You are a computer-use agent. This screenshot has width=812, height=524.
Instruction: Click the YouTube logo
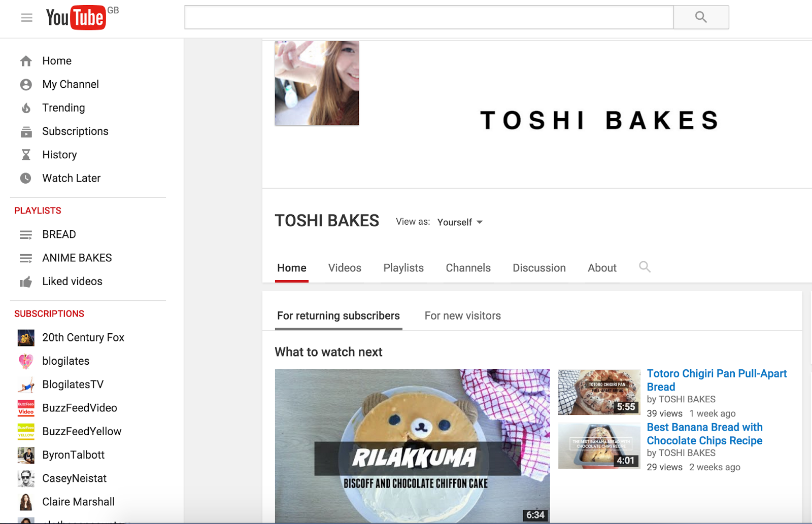(x=76, y=18)
